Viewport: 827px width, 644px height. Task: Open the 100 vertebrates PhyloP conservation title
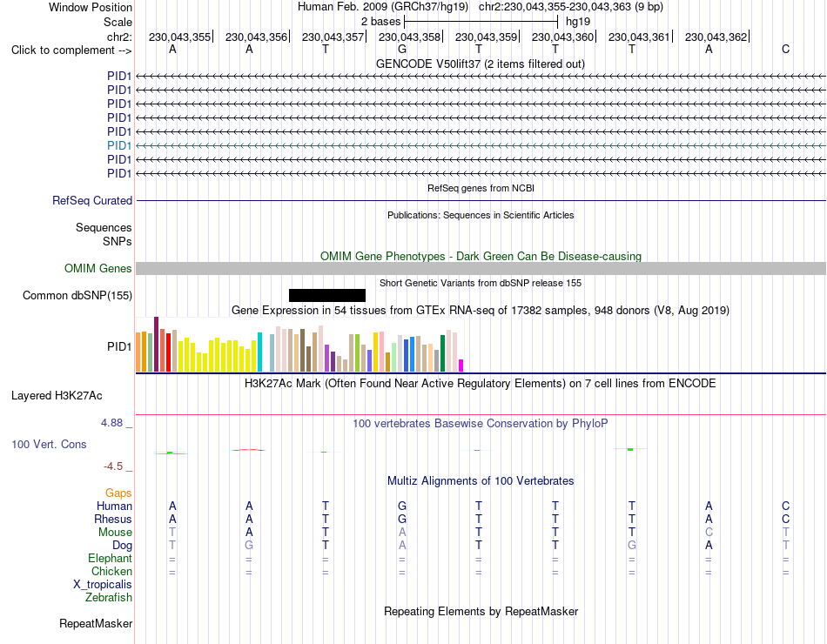click(x=481, y=424)
